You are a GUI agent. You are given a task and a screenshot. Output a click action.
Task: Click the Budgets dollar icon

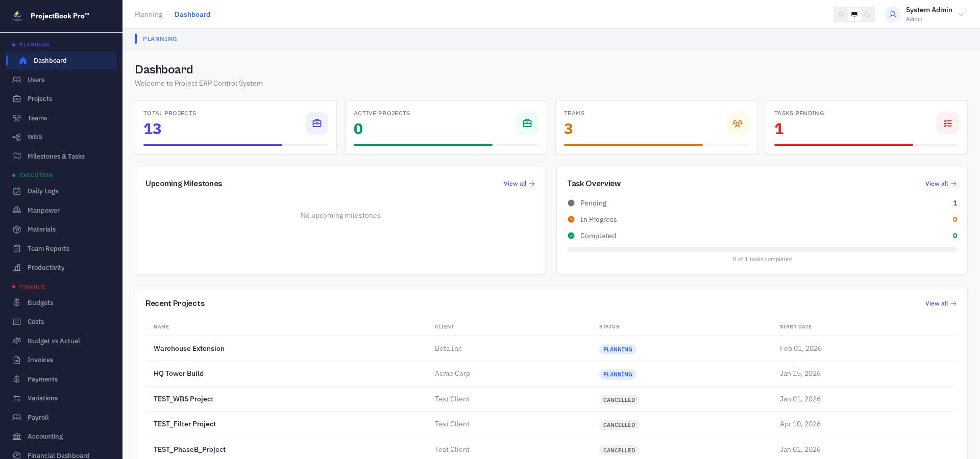17,302
